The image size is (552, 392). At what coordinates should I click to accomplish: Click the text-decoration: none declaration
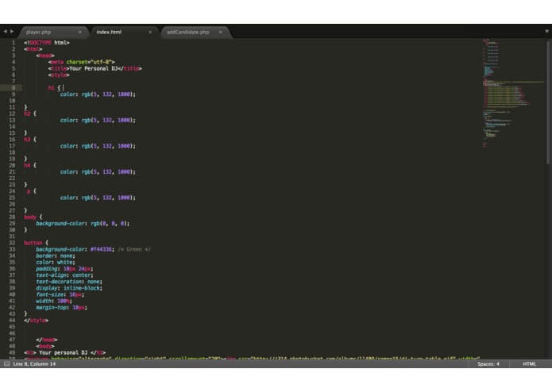pos(69,282)
